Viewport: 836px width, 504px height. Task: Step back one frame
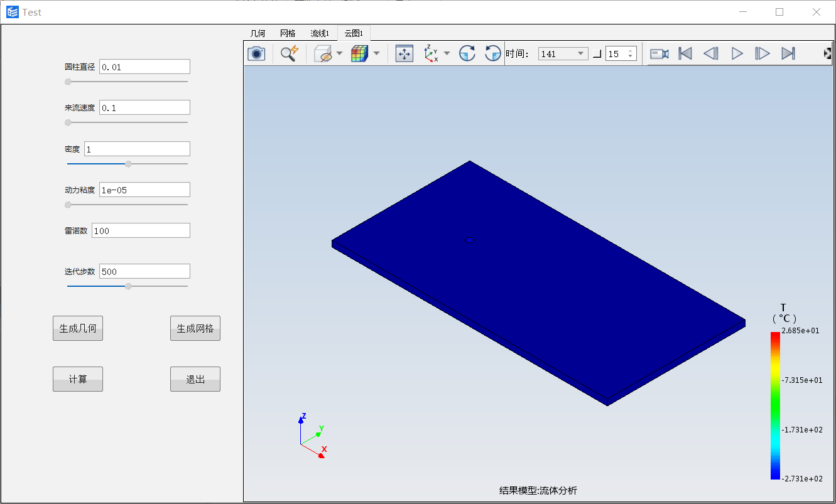[711, 54]
